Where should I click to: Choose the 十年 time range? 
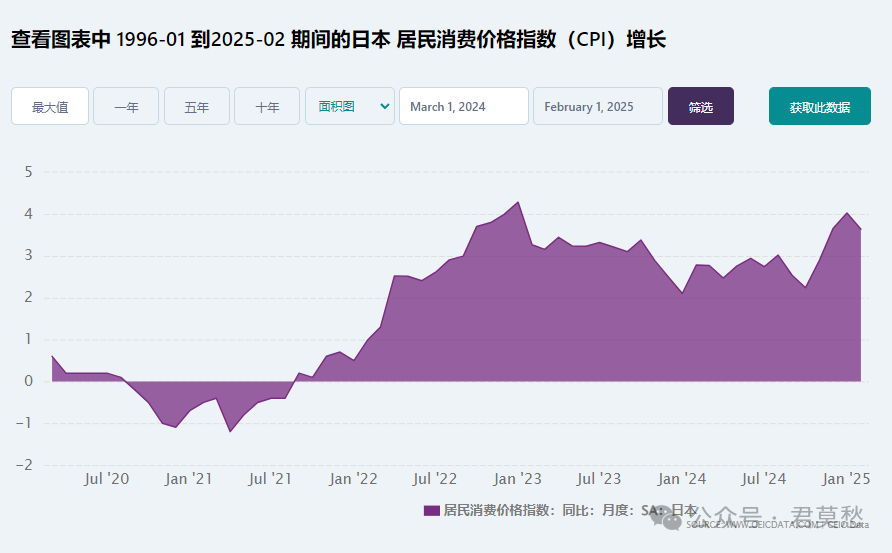(x=267, y=106)
